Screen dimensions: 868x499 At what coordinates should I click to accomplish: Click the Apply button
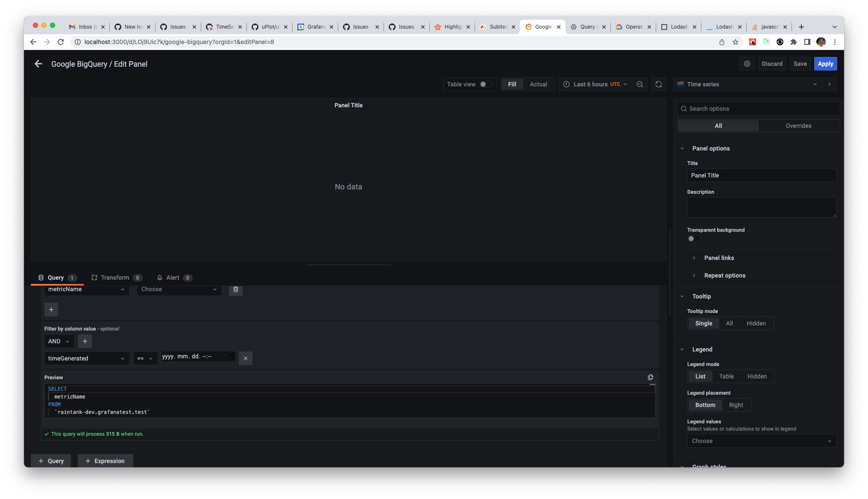click(x=825, y=64)
